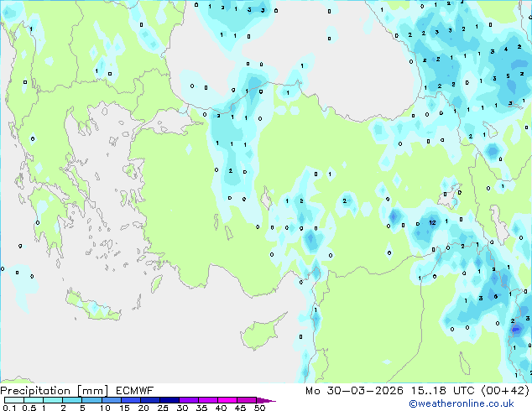Pick the 20–25 mm legend color box
Image resolution: width=532 pixels, height=411 pixels.
(150, 400)
